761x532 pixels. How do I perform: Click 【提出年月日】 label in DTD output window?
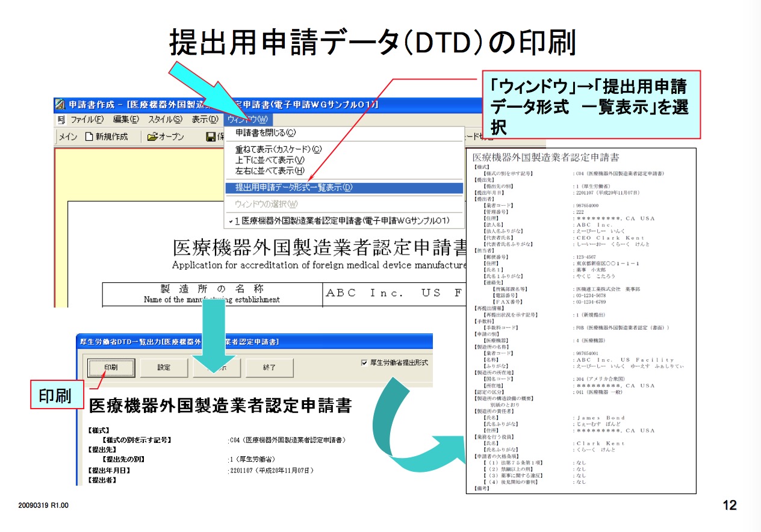pyautogui.click(x=110, y=470)
